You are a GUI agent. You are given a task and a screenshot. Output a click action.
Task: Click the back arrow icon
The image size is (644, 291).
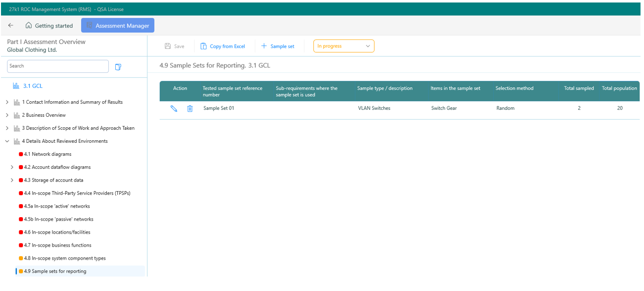(x=11, y=25)
